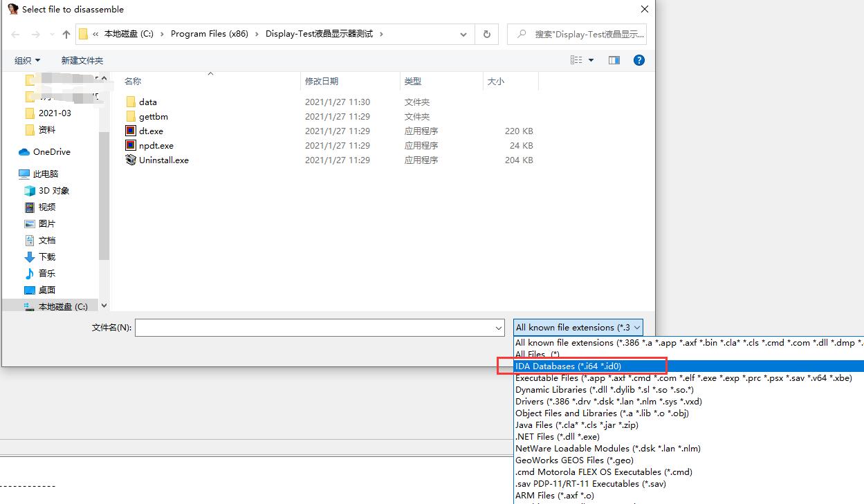Open 3D 对象 in sidebar
The width and height of the screenshot is (864, 504).
(x=53, y=190)
